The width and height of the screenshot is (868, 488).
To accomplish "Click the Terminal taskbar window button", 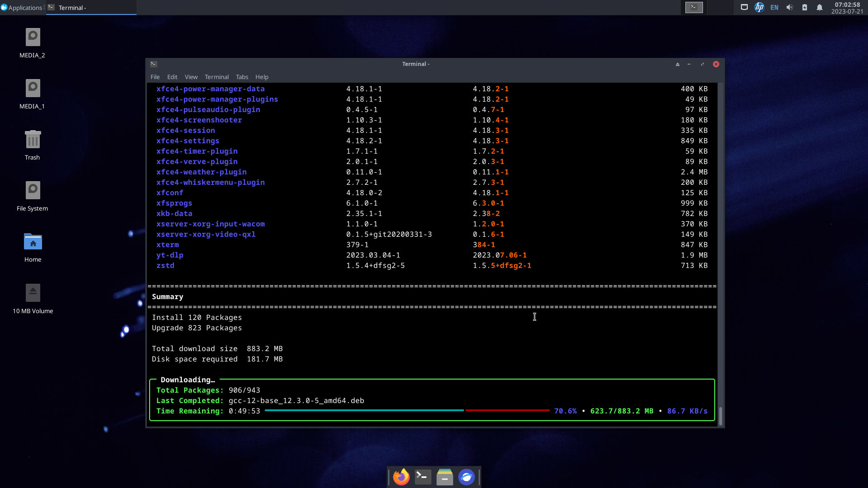I will pos(91,8).
